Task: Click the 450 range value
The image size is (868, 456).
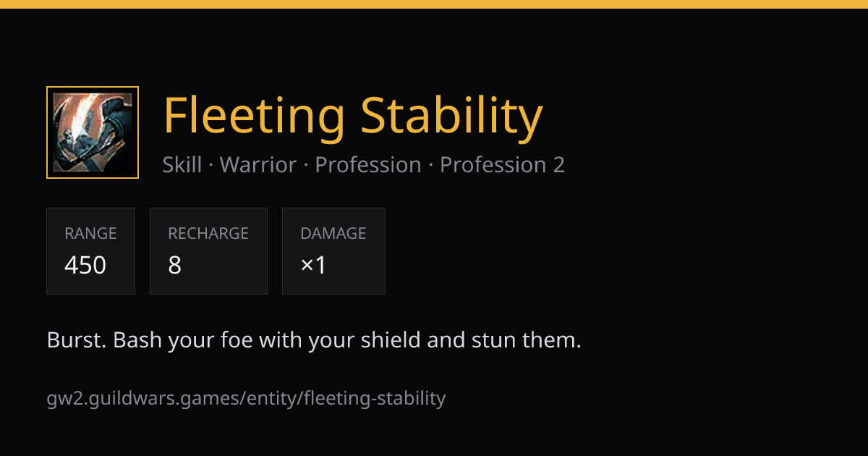Action: 85,265
